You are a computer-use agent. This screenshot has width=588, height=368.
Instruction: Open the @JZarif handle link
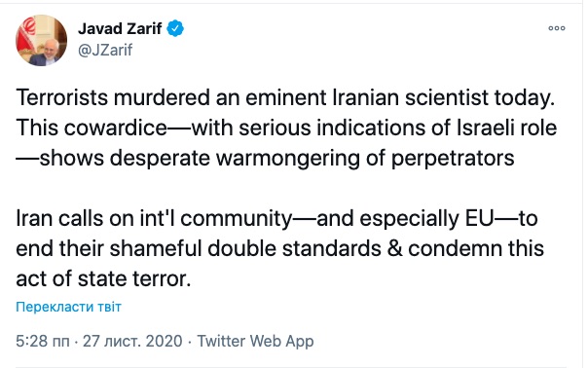[105, 50]
